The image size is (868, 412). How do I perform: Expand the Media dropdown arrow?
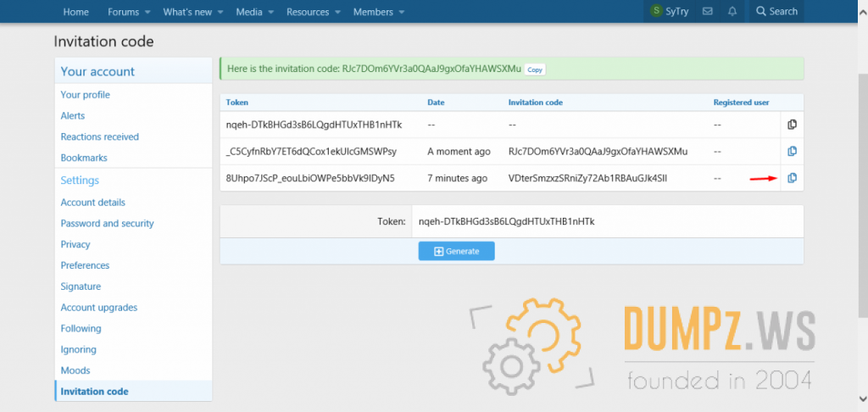(x=271, y=13)
